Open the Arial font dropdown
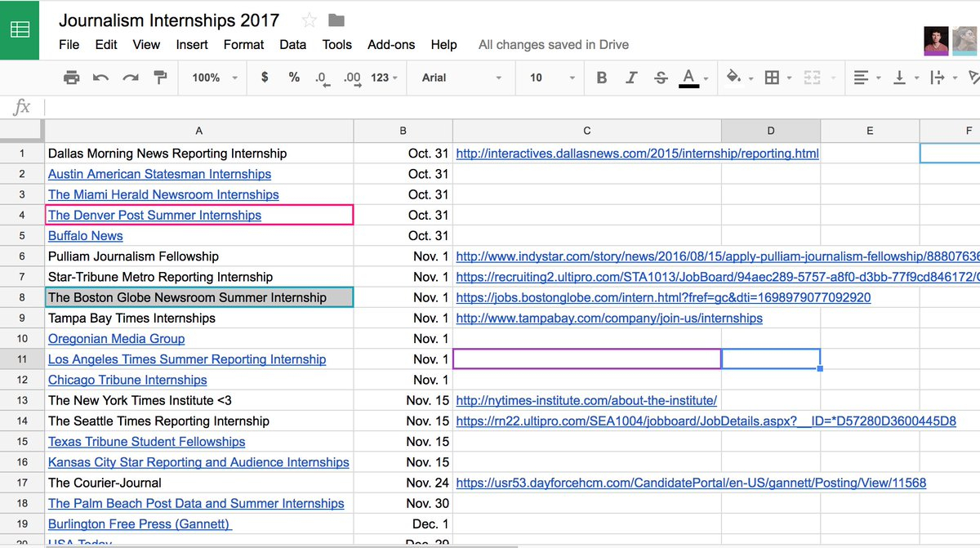Viewport: 980px width, 548px height. point(461,78)
